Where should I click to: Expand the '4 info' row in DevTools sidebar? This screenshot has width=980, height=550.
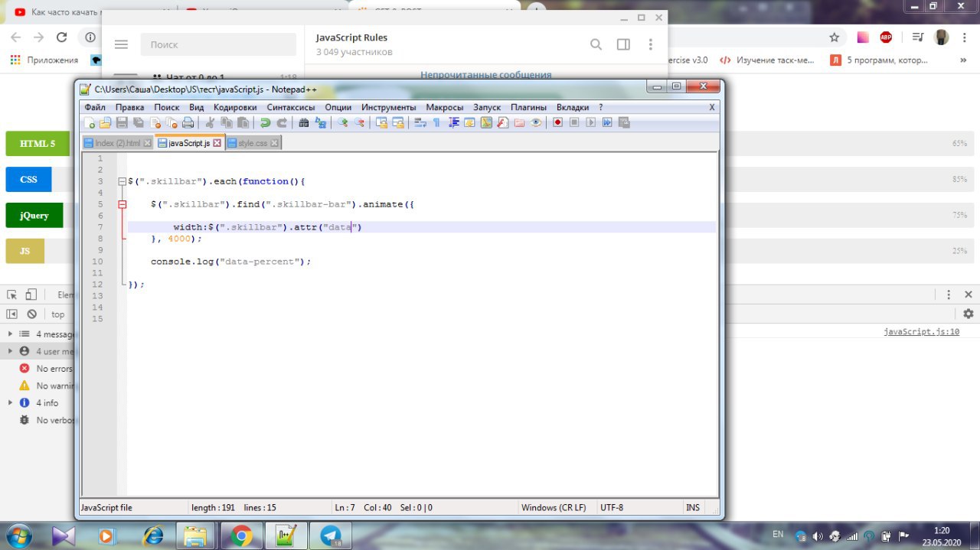10,402
